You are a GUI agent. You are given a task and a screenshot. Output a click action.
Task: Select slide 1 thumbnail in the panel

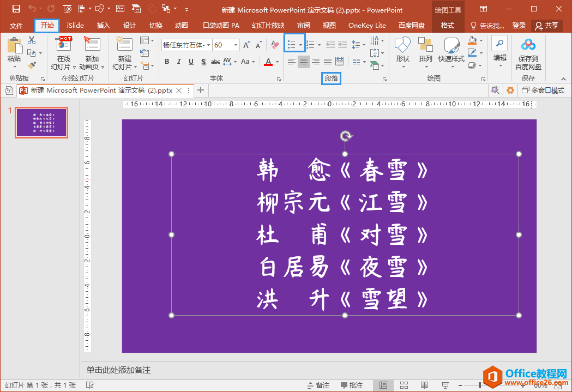pyautogui.click(x=41, y=123)
